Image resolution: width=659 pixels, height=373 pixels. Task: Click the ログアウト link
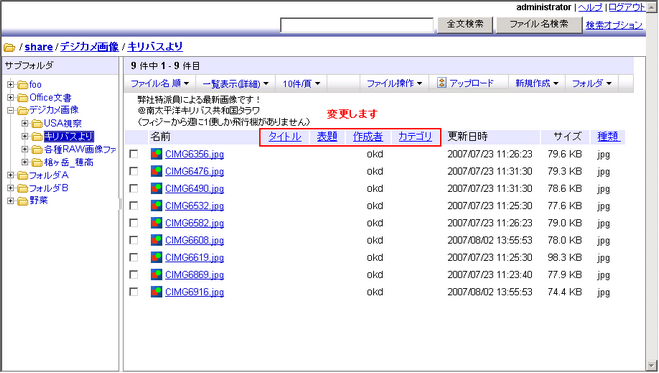click(x=626, y=7)
